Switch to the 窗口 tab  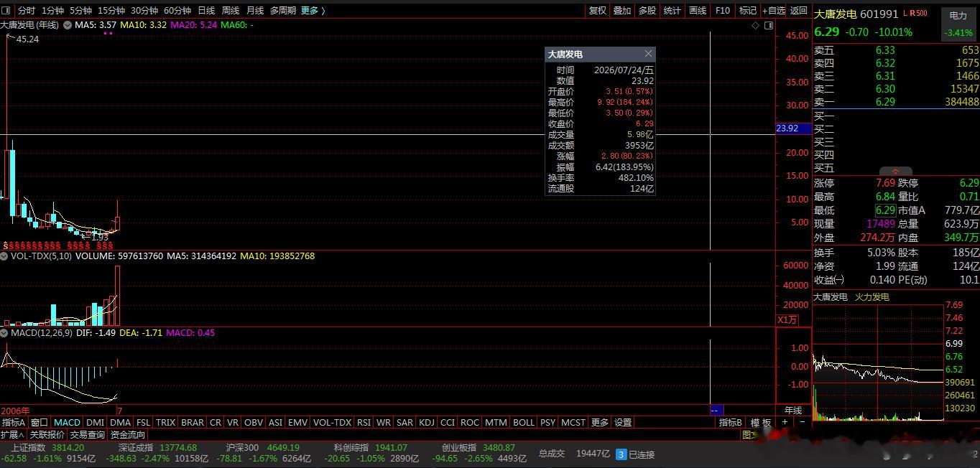[40, 423]
